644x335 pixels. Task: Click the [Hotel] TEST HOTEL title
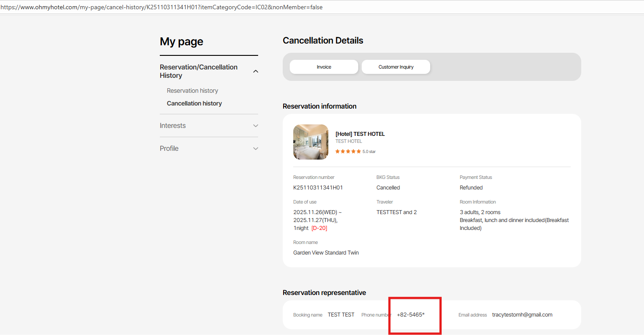[x=360, y=134]
